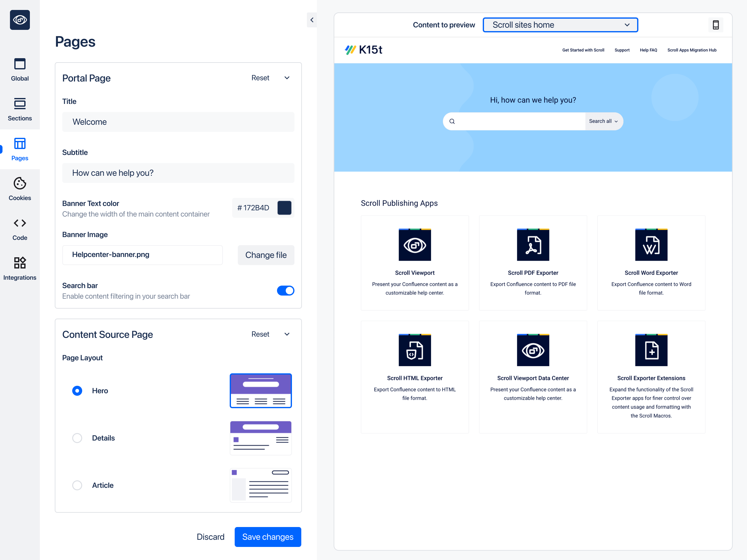Open the Search all filter dropdown
The image size is (747, 560).
click(604, 121)
